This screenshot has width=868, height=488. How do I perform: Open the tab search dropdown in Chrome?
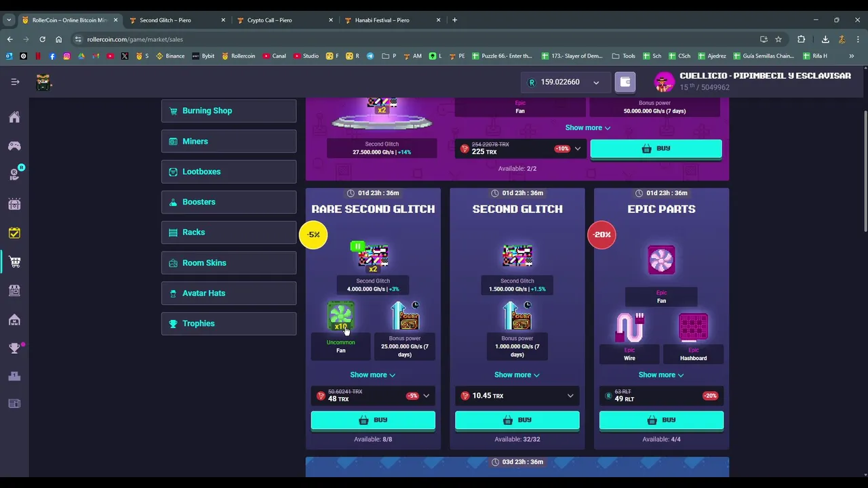(x=9, y=20)
